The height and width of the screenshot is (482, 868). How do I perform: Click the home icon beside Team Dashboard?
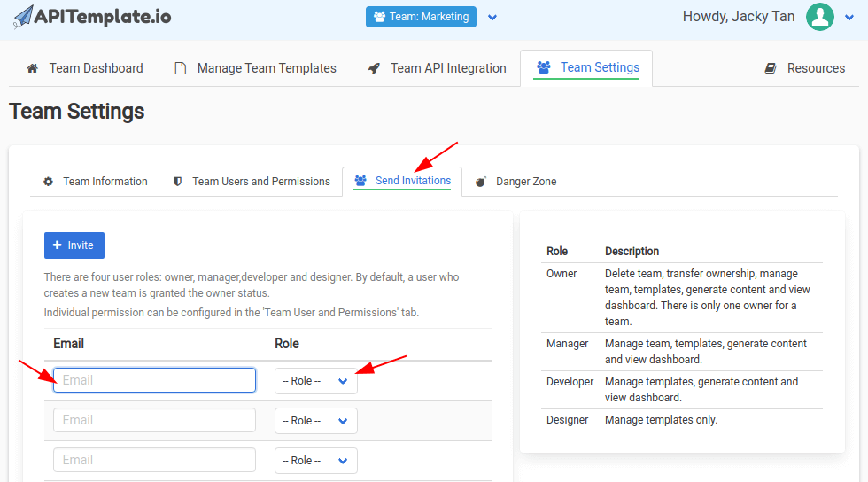pyautogui.click(x=33, y=68)
